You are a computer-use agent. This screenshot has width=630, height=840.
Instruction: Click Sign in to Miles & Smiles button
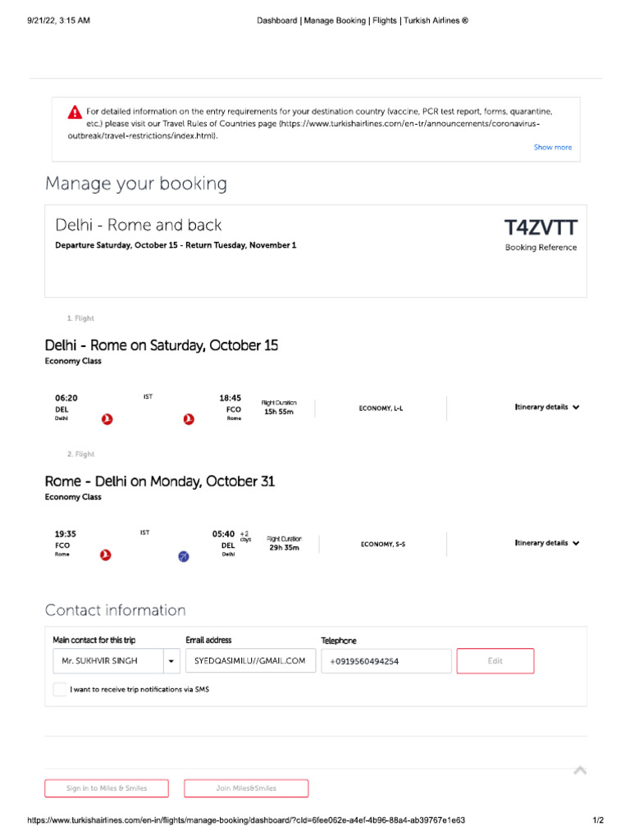(107, 788)
